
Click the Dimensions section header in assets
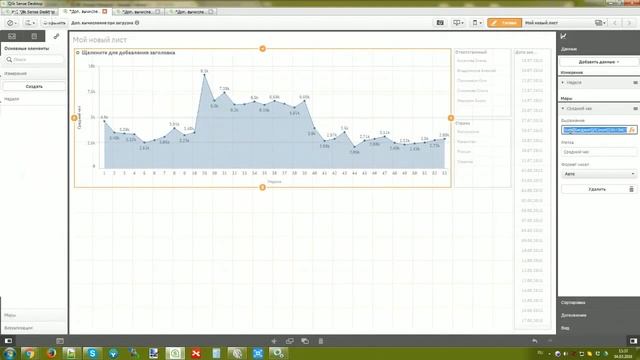click(x=34, y=73)
